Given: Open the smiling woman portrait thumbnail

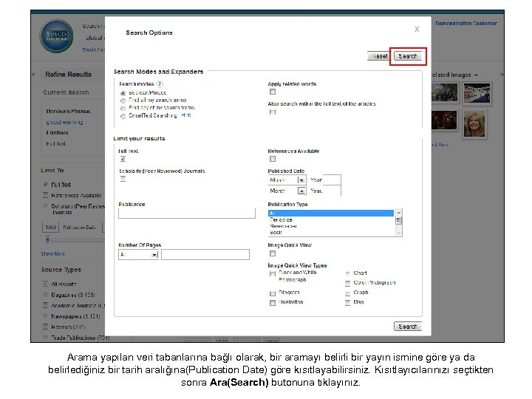Looking at the screenshot, I should tap(474, 125).
